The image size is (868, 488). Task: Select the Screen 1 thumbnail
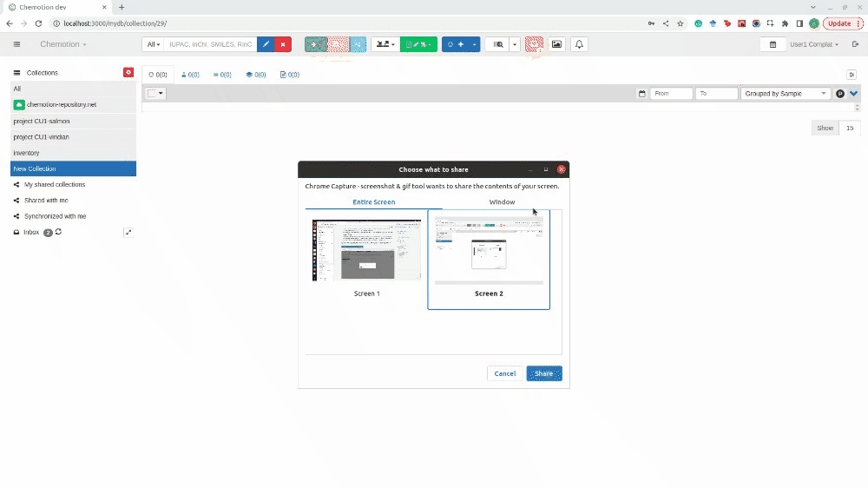click(x=366, y=252)
